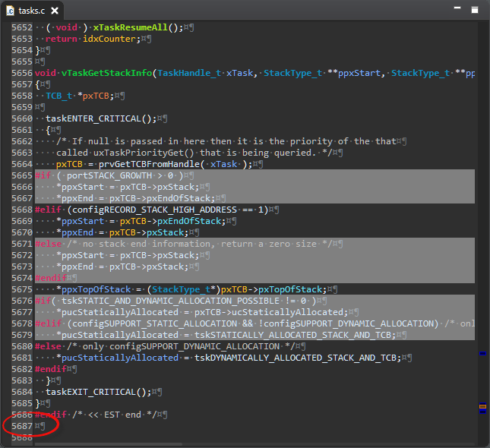Close the tasks.c editor tab
Viewport: 490px width, 448px height.
point(55,11)
